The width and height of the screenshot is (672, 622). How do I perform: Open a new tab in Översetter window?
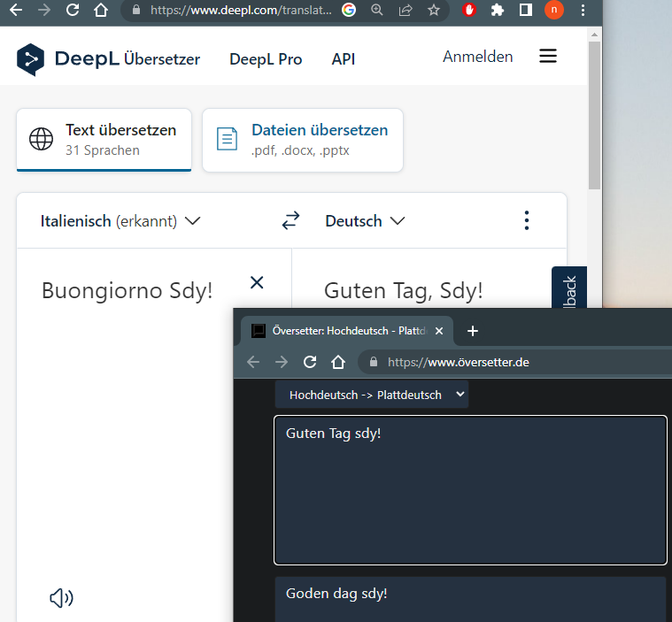472,331
